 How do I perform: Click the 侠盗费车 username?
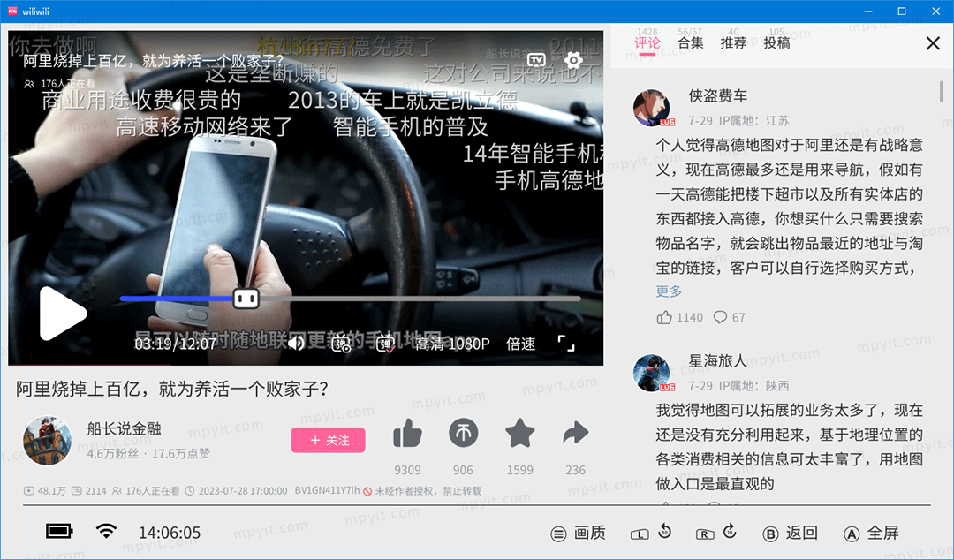tap(718, 95)
